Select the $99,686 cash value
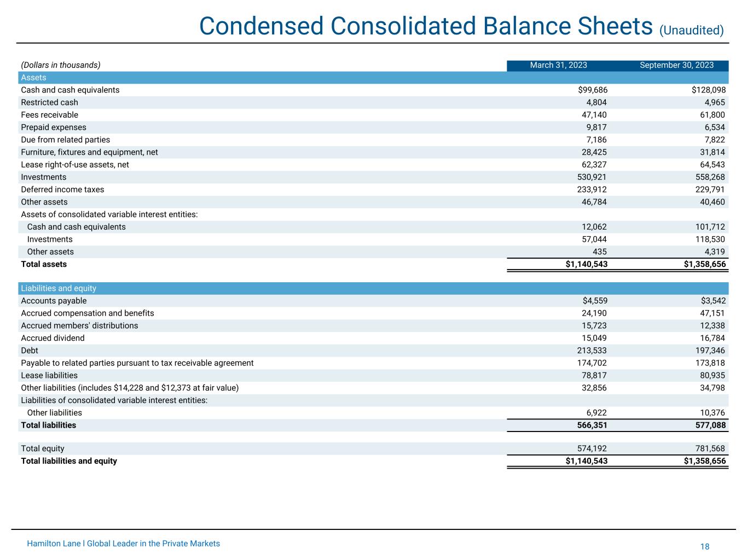The width and height of the screenshot is (747, 560). [x=589, y=90]
